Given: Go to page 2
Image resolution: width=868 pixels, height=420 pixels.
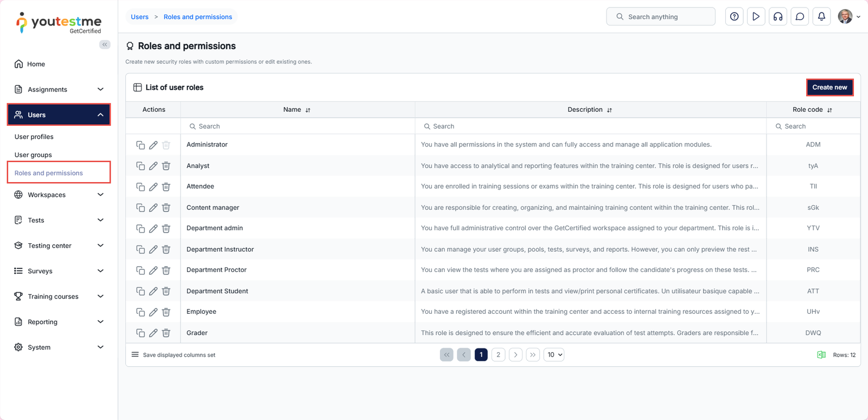Looking at the screenshot, I should click(498, 355).
